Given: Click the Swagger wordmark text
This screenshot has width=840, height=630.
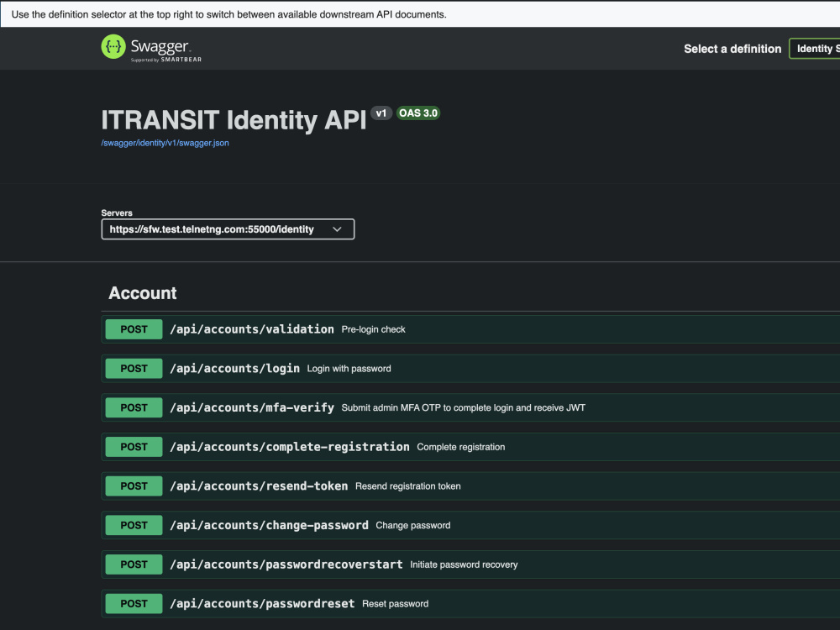Looking at the screenshot, I should click(x=160, y=46).
